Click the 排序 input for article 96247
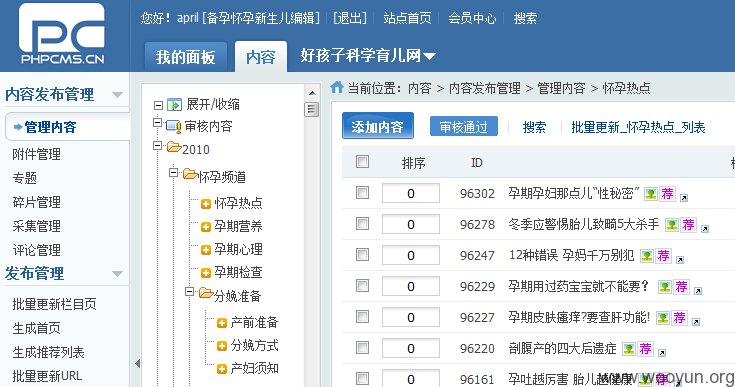The height and width of the screenshot is (387, 735). tap(411, 255)
